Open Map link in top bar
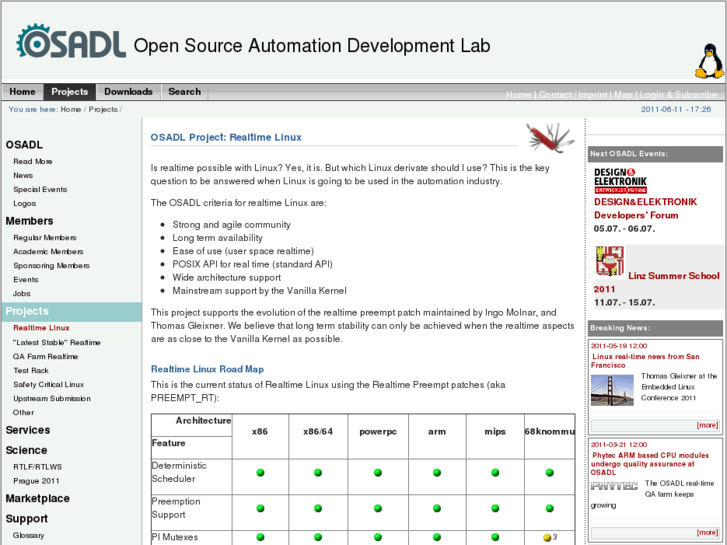 tap(623, 95)
